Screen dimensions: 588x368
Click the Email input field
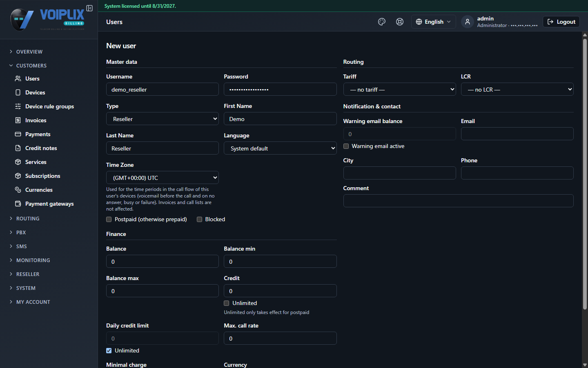[517, 134]
